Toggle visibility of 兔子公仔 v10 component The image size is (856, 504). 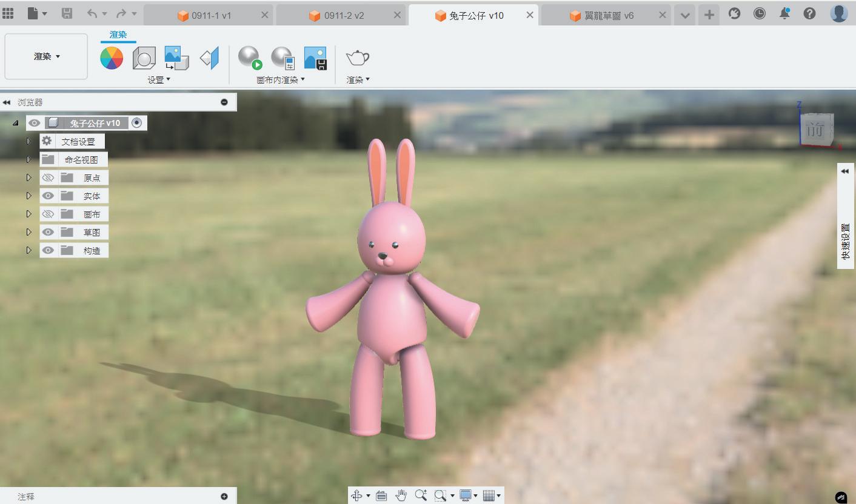pyautogui.click(x=35, y=123)
